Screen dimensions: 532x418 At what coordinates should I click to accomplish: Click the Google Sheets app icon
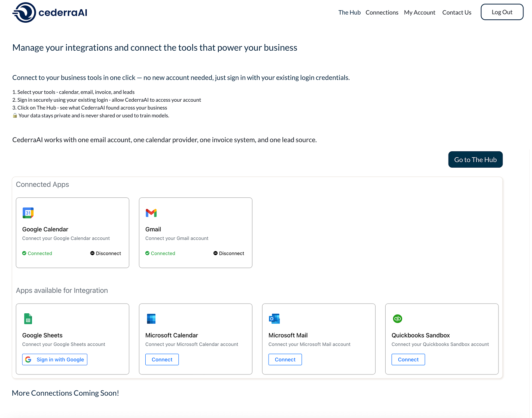(28, 319)
